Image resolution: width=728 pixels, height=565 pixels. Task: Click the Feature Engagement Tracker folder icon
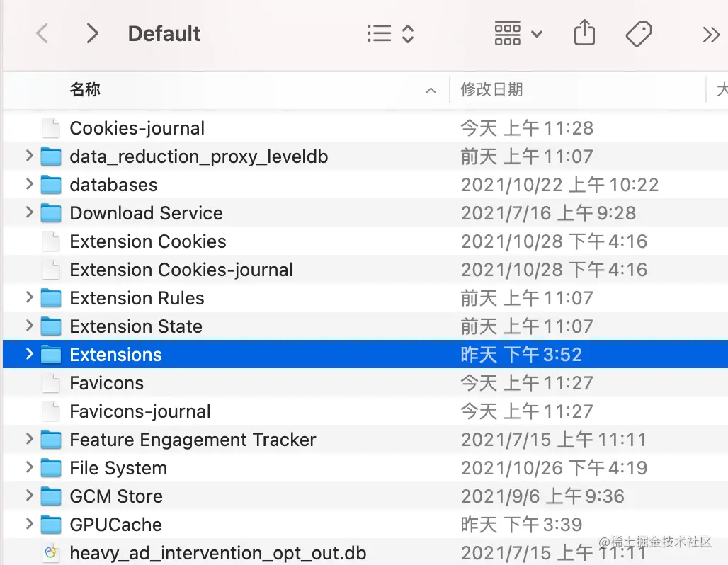tap(51, 440)
